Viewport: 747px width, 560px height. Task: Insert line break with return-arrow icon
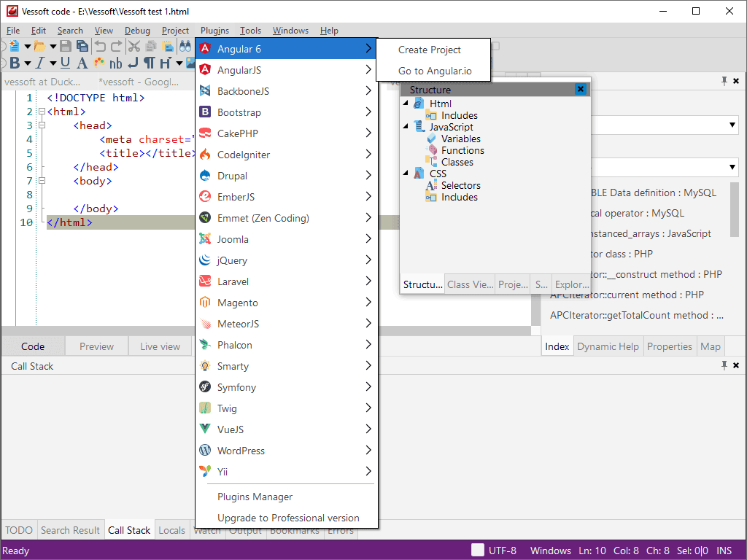pyautogui.click(x=133, y=63)
